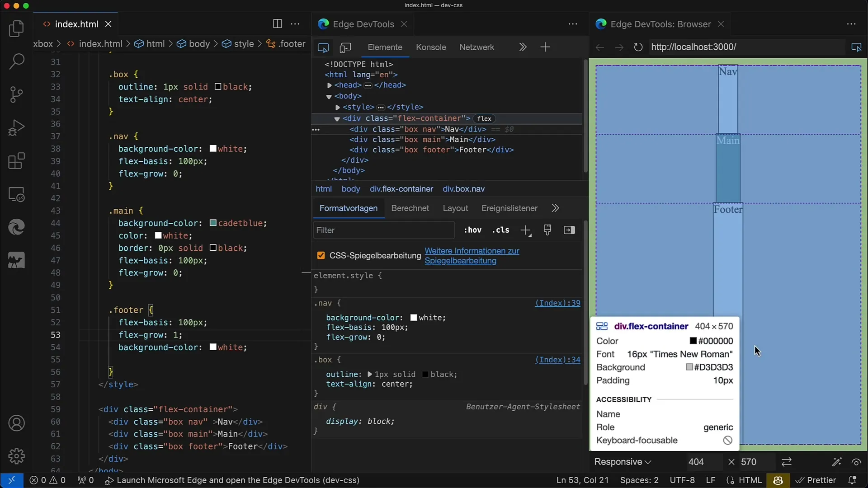This screenshot has width=868, height=488.
Task: Toggle the CSS-Spiegelbearbeitung checkbox
Action: point(321,255)
